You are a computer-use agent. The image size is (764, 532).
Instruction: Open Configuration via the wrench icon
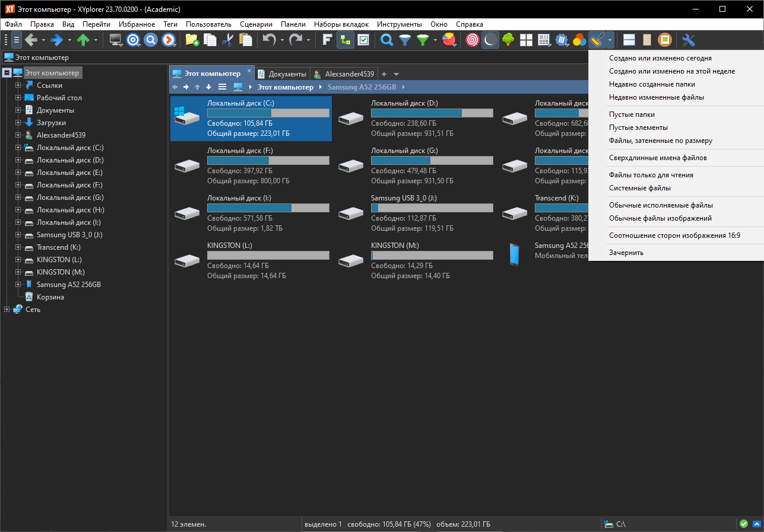(x=689, y=40)
